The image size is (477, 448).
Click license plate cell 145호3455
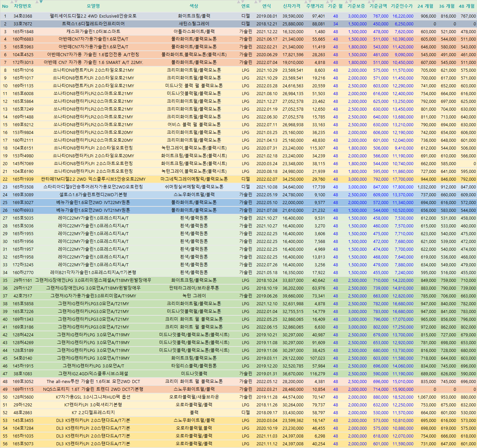(23, 420)
